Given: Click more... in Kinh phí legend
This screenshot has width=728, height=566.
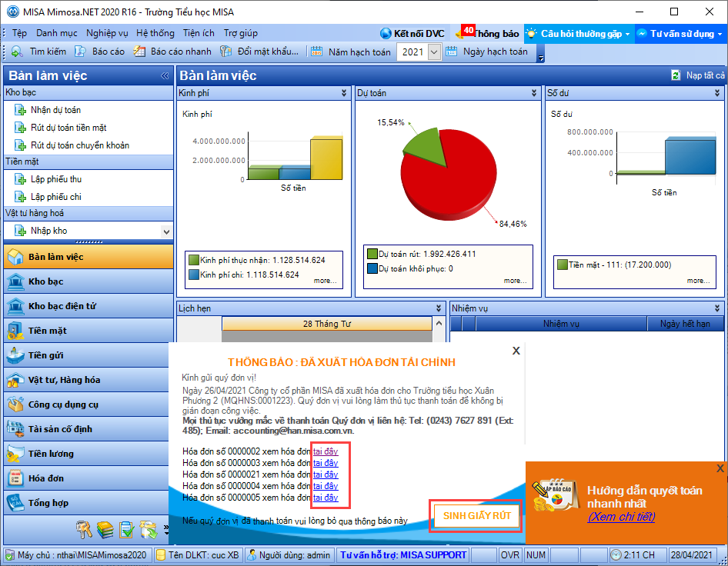Looking at the screenshot, I should click(x=325, y=281).
